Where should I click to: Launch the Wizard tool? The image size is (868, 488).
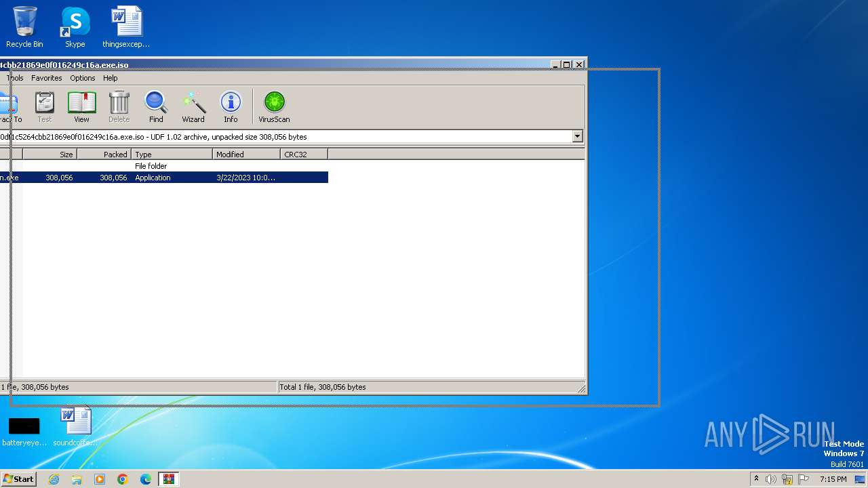click(193, 107)
